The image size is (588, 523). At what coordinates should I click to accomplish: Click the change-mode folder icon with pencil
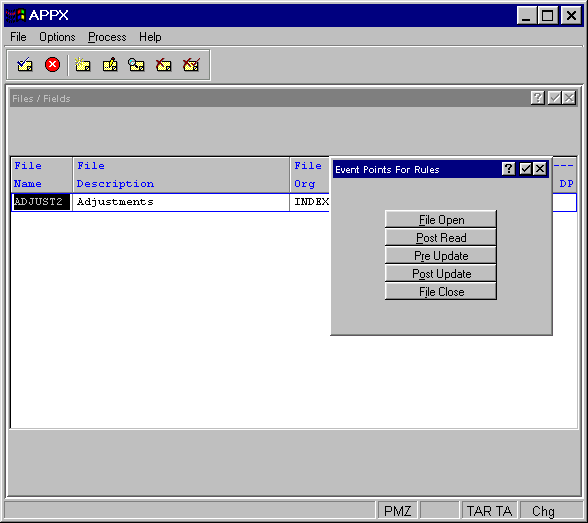110,65
